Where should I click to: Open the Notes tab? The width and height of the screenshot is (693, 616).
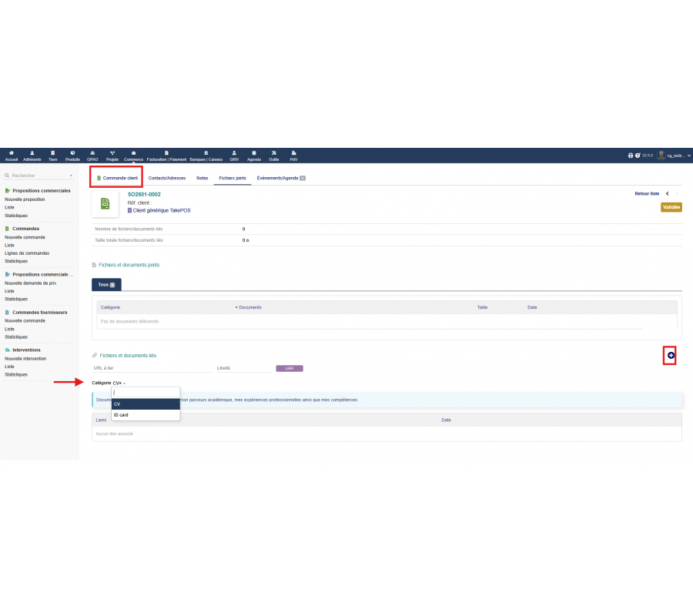pos(202,178)
